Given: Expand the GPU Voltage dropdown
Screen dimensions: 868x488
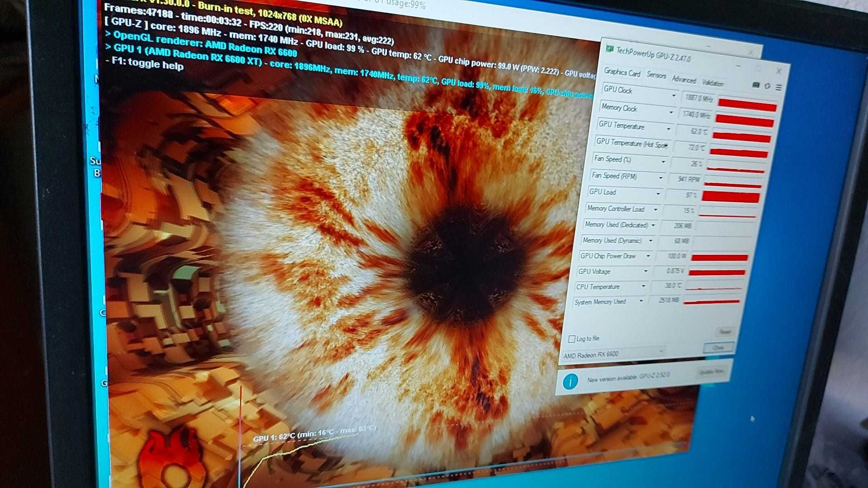Looking at the screenshot, I should (646, 272).
